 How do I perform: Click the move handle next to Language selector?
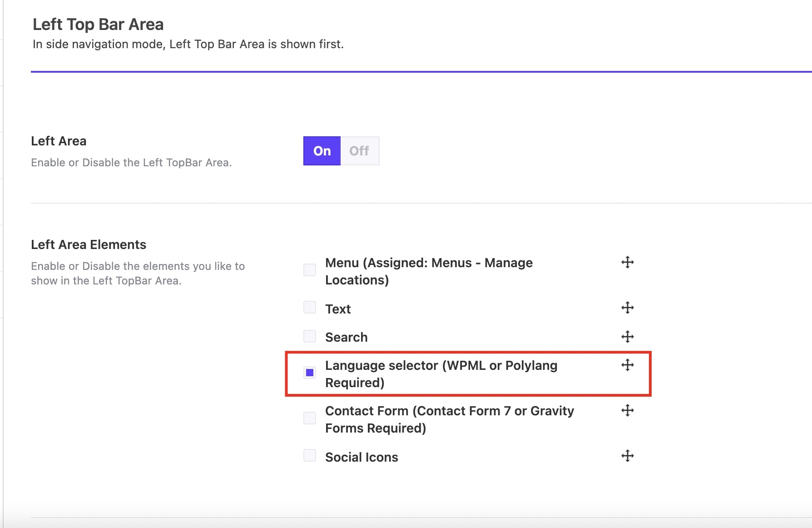(627, 365)
